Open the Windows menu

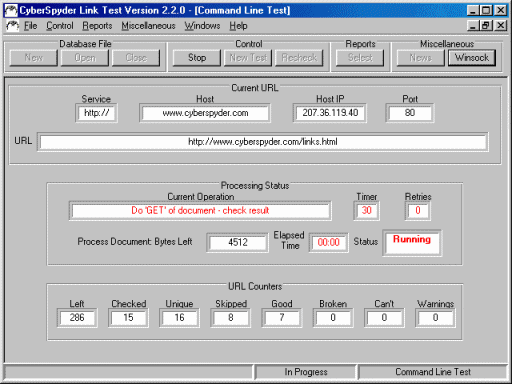tap(202, 26)
